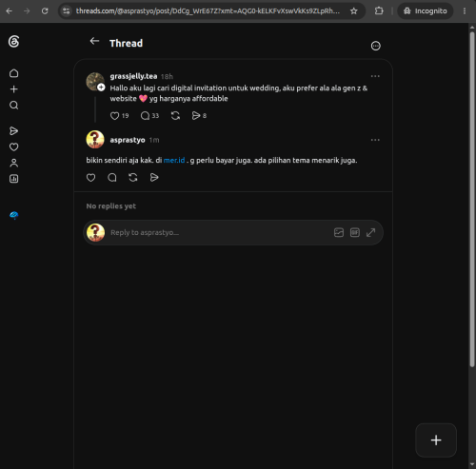
Task: Share asprastyo's reply
Action: point(154,178)
